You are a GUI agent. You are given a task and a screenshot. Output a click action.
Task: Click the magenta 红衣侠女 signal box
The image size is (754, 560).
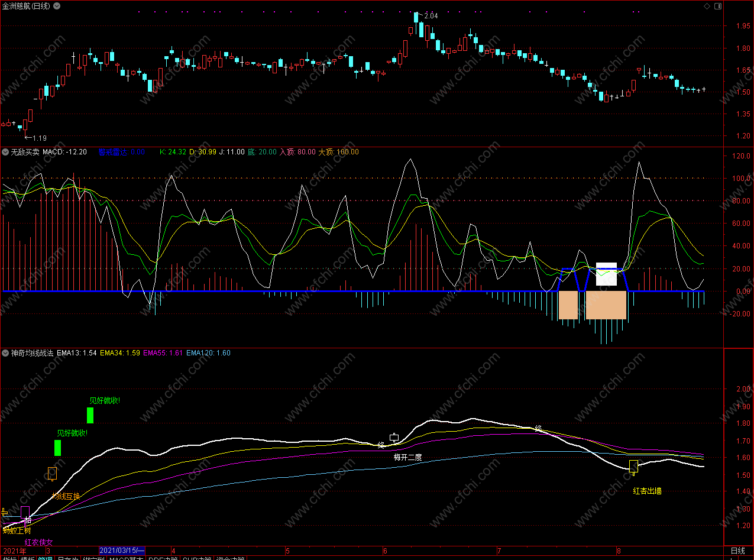[25, 513]
